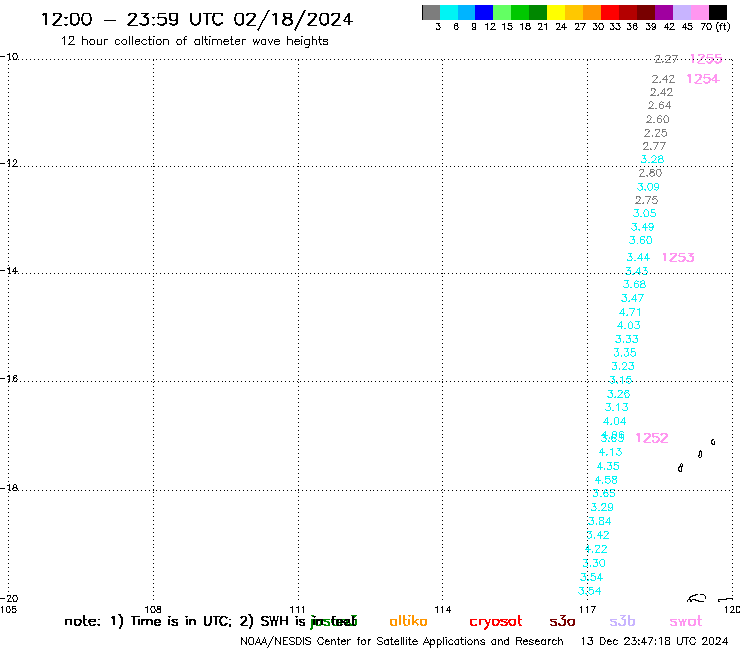Viewport: 740px width, 650px height.
Task: Select the -14 latitude axis label
Action: pos(9,270)
